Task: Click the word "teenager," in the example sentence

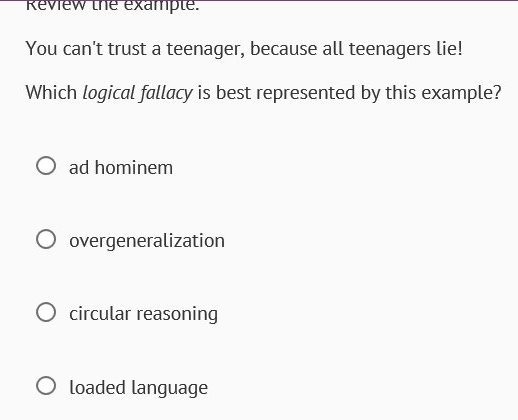Action: [x=205, y=49]
